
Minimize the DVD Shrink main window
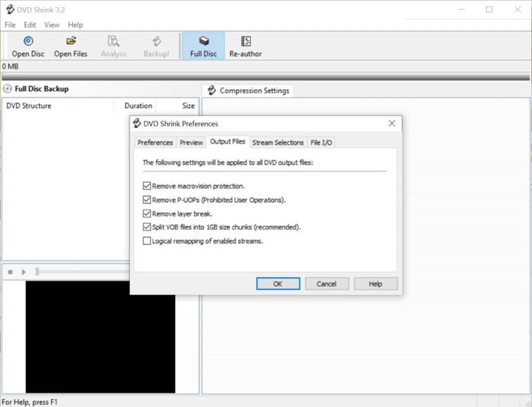pos(461,9)
